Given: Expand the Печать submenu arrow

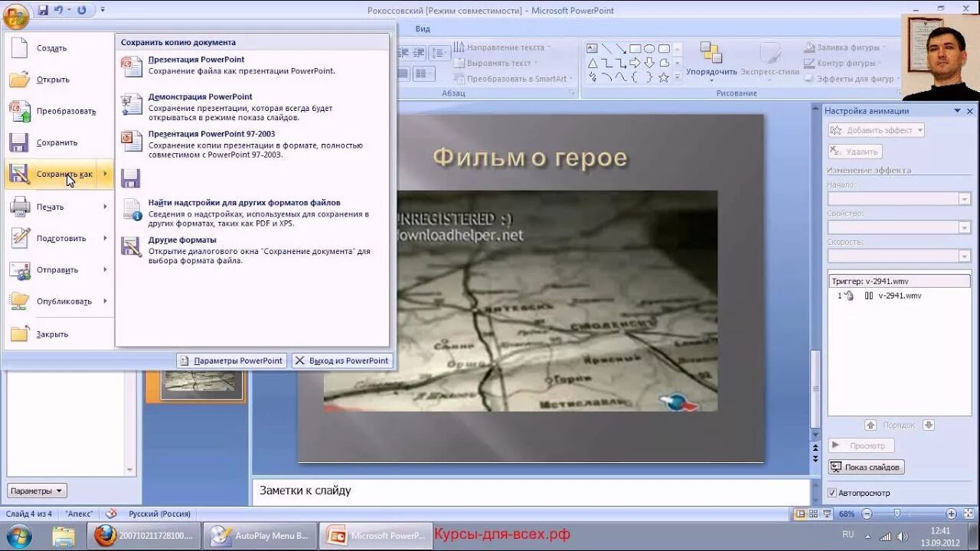Looking at the screenshot, I should (105, 207).
